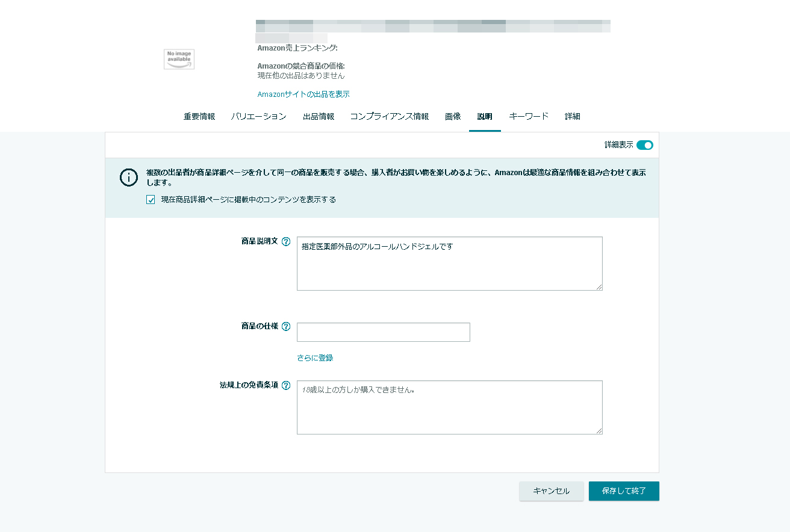
Task: Click the さらに登録 link
Action: click(x=315, y=358)
